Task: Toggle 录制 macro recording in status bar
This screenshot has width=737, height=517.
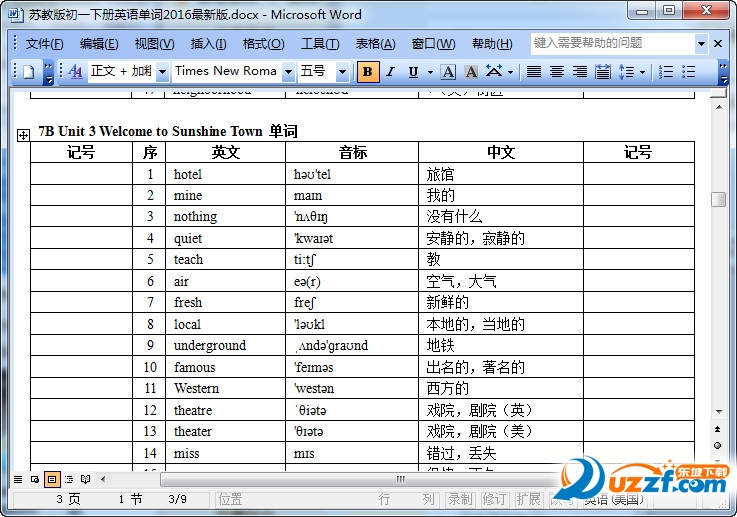Action: click(x=461, y=499)
